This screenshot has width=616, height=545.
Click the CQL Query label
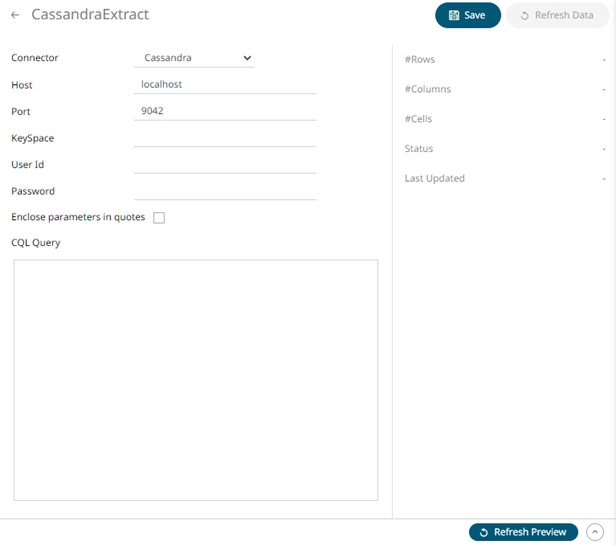35,242
